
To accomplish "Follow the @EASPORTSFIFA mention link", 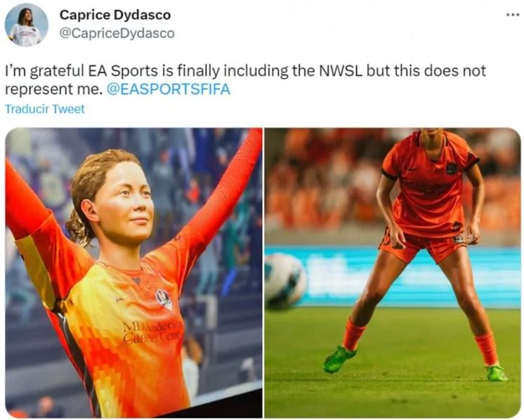I will [x=169, y=89].
